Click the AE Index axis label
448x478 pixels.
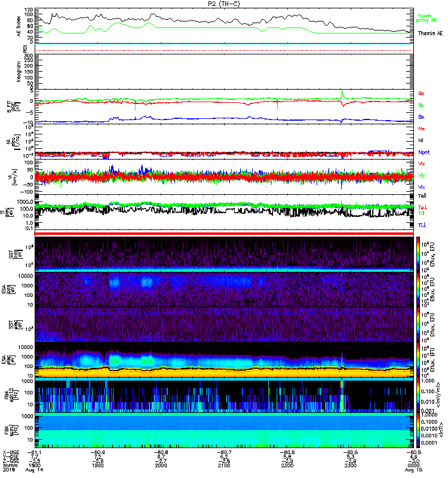(19, 26)
